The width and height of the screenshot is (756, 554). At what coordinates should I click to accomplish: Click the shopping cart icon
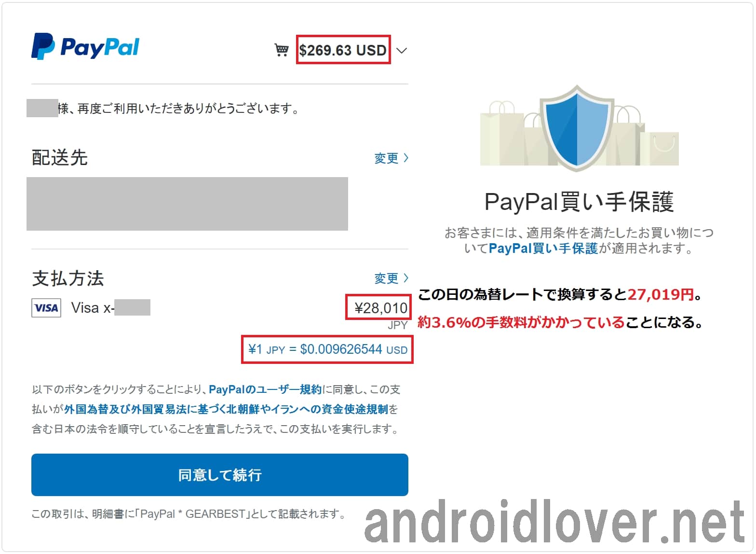pos(281,50)
